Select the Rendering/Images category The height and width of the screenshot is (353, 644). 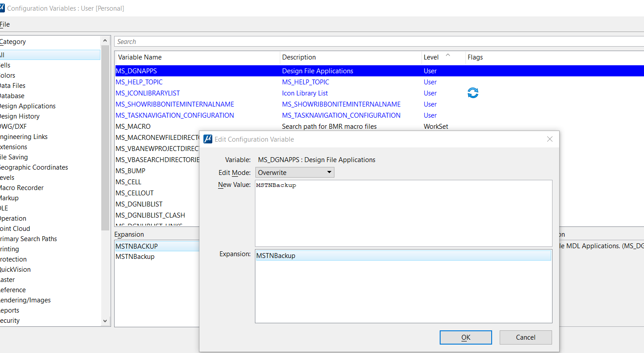pos(25,300)
